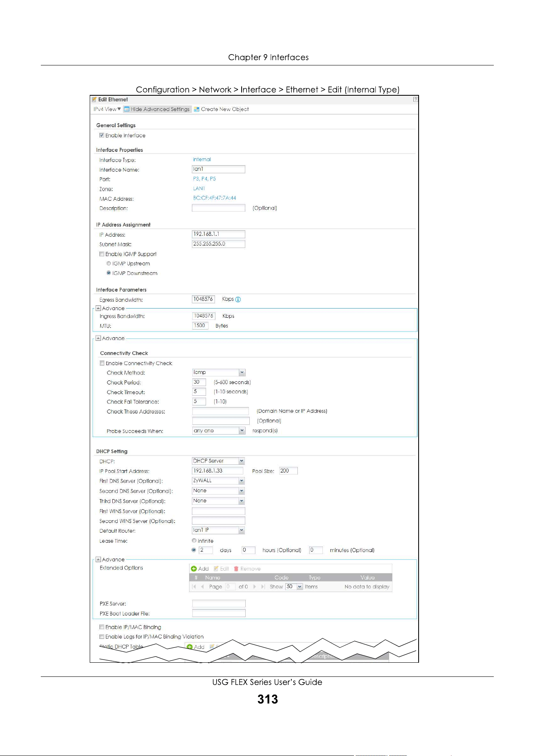This screenshot has height=756, width=535.
Task: Add a new Extended Options entry
Action: point(200,569)
